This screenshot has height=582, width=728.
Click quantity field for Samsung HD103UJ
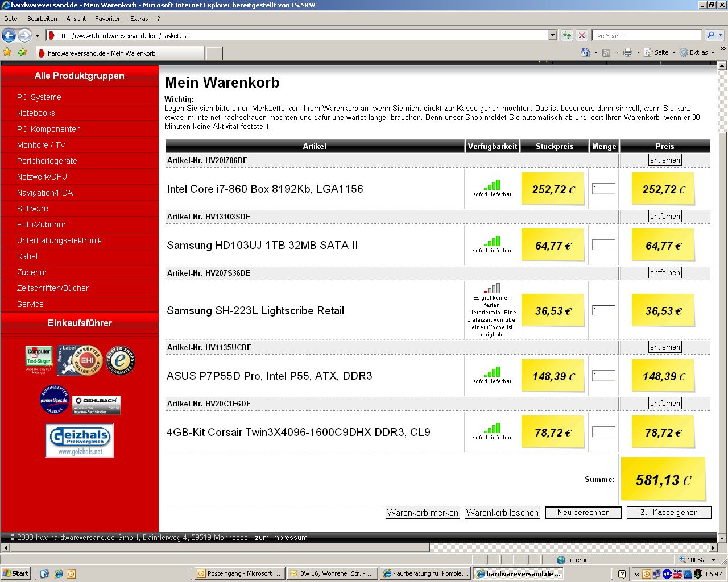click(603, 245)
